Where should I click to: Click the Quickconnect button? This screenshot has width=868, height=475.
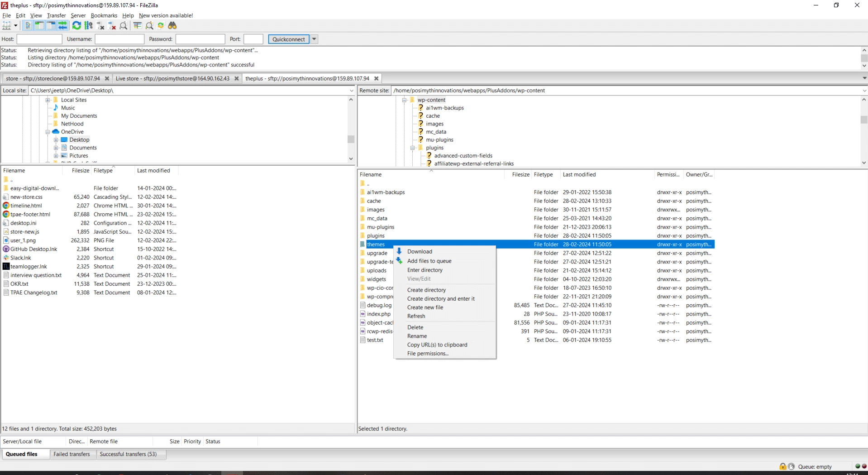click(289, 39)
